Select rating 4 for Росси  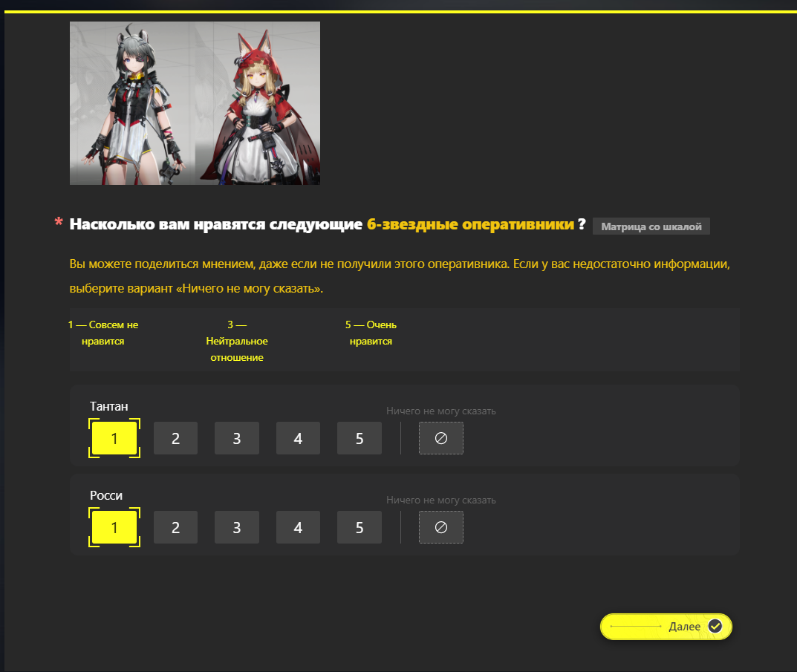point(299,527)
